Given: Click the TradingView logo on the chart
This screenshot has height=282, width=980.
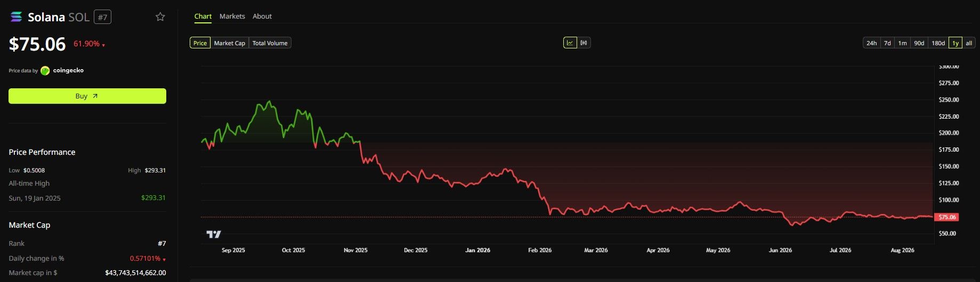Looking at the screenshot, I should coord(214,234).
